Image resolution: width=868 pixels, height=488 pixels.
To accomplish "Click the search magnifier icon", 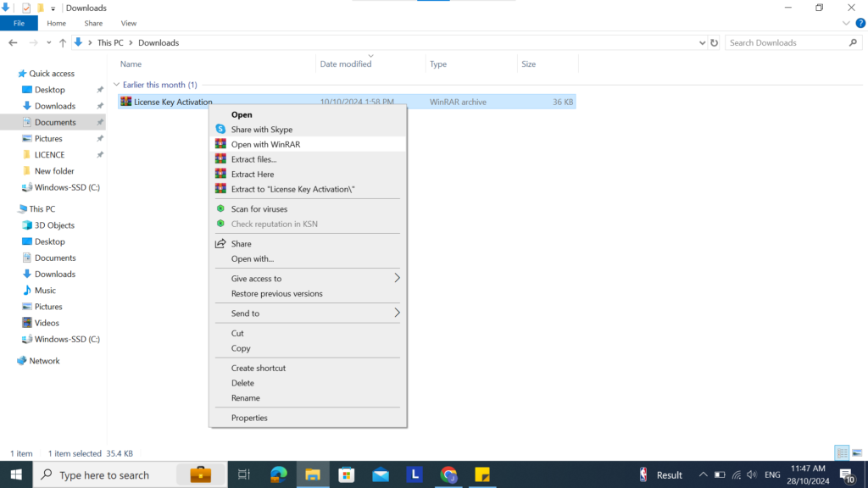I will coord(853,42).
